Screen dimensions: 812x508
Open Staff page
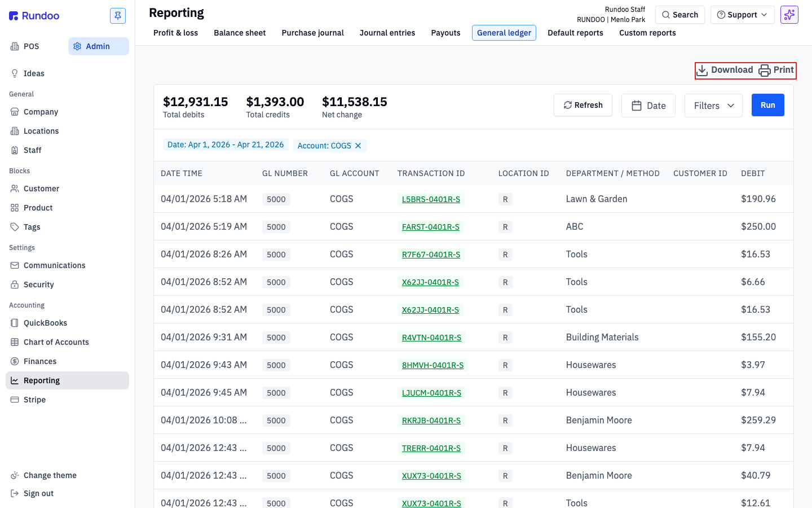tap(67, 150)
